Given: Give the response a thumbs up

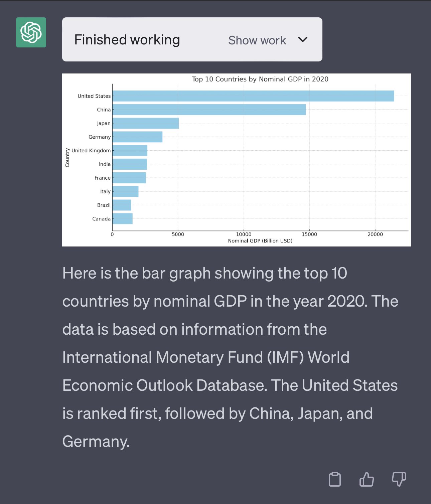Looking at the screenshot, I should (367, 479).
